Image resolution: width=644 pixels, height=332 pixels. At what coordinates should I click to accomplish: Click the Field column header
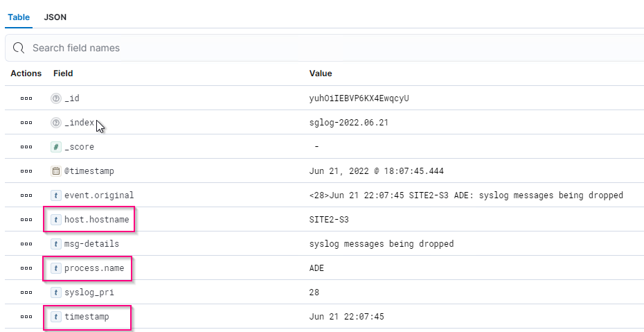click(x=63, y=73)
